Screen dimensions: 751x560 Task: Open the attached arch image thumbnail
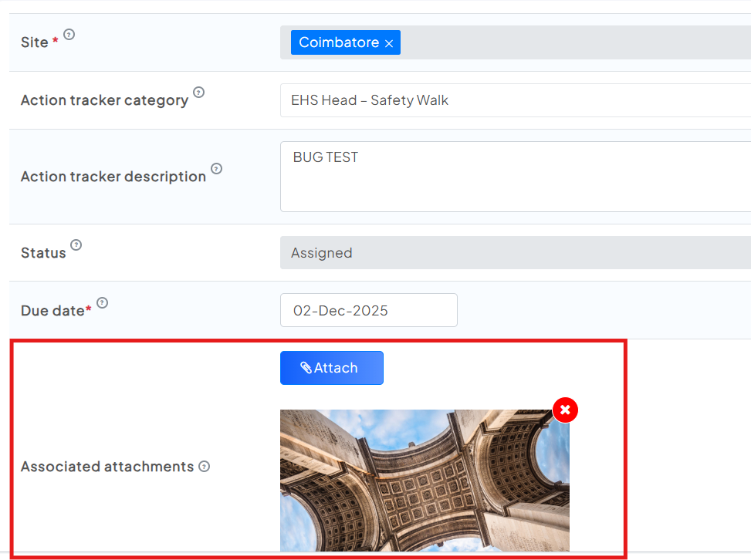pos(425,480)
